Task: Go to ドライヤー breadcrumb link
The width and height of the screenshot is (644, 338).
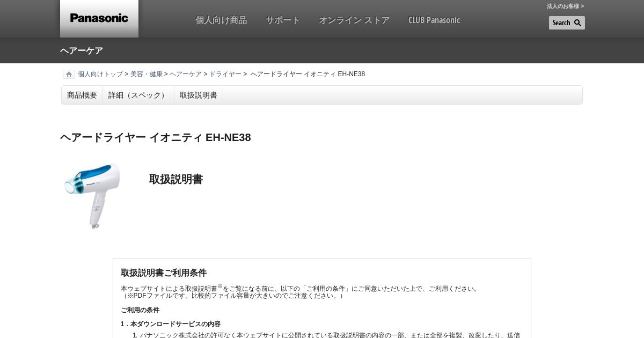Action: pos(225,74)
